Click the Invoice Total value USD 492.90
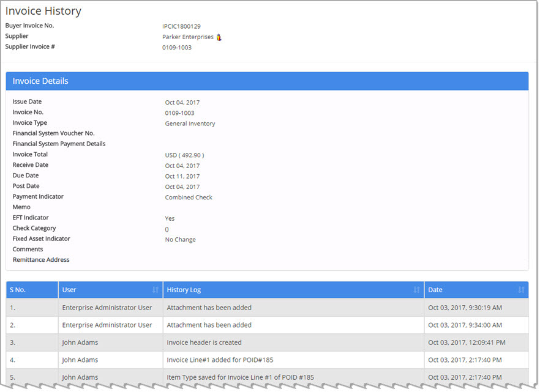This screenshot has width=540, height=392. click(184, 155)
